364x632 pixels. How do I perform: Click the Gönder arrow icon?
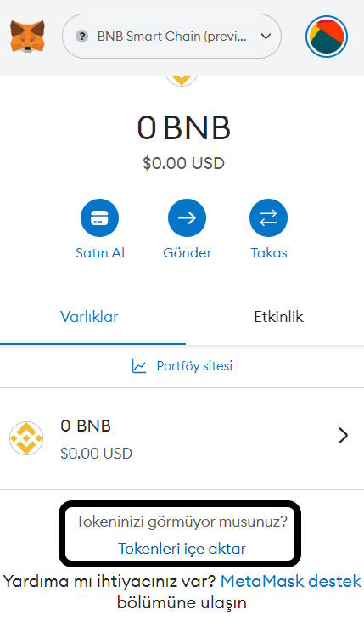(187, 218)
